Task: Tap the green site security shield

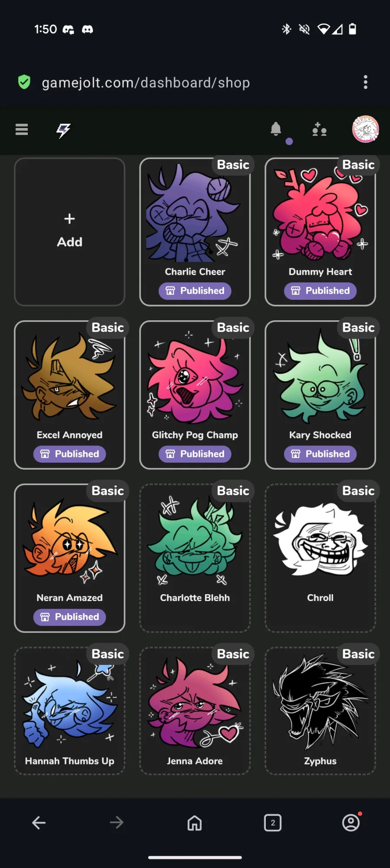Action: [x=24, y=82]
